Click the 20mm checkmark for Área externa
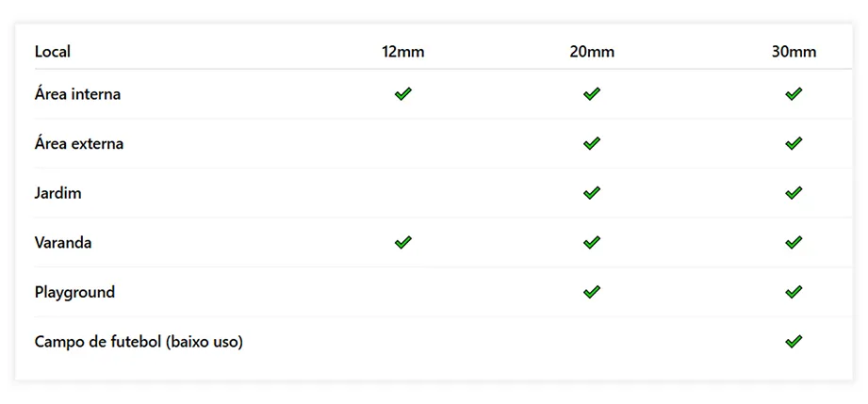 click(x=592, y=144)
